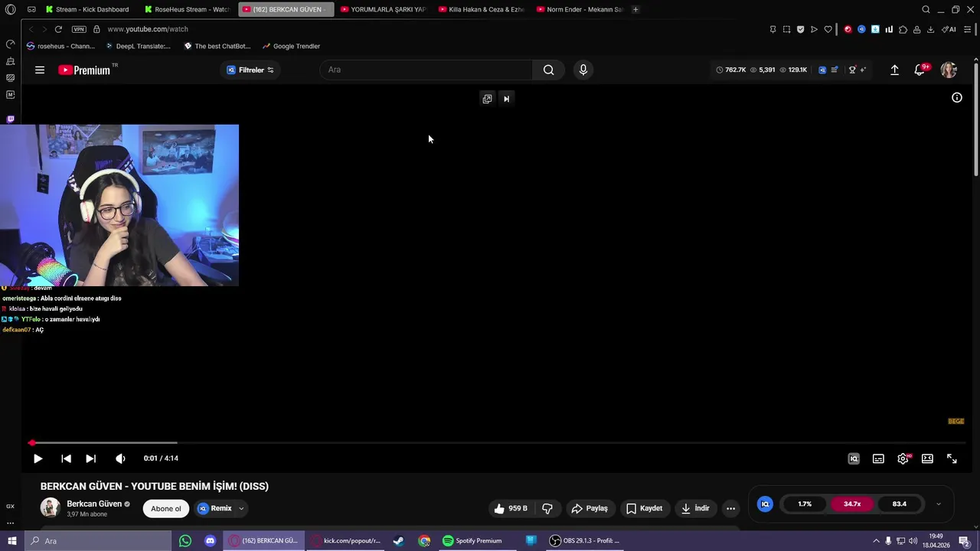Skip to the next video
Screen dimensions: 980x551
(90, 458)
